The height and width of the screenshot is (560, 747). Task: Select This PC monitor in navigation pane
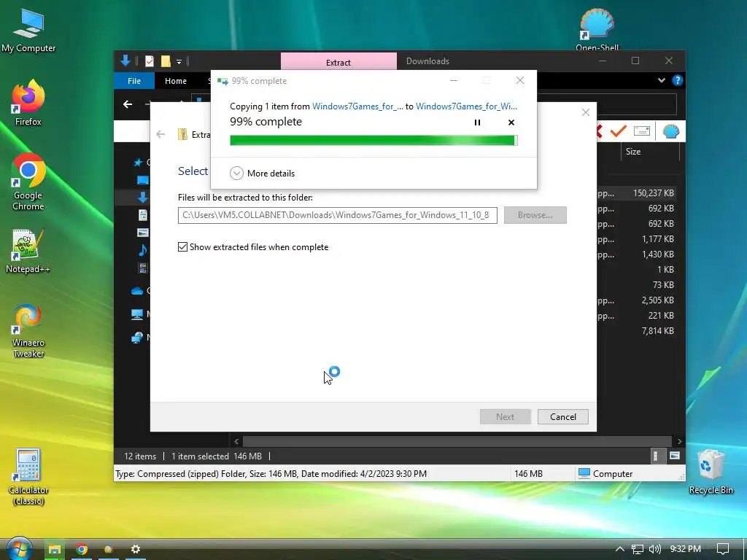coord(136,314)
